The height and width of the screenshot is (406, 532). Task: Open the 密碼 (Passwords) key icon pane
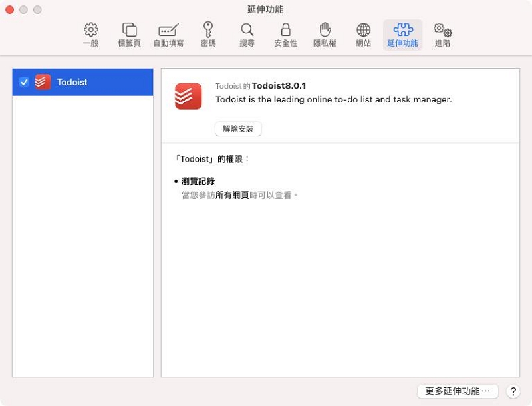tap(208, 35)
